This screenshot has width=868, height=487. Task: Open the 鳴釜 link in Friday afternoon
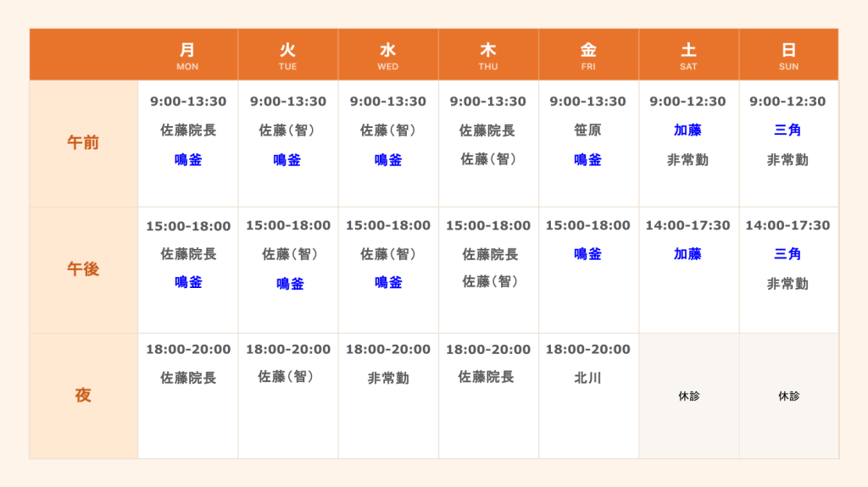[588, 254]
